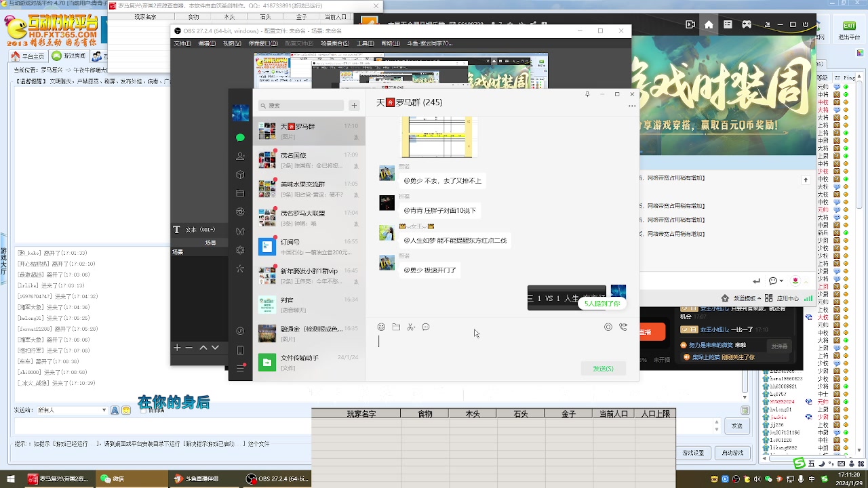Viewport: 868px width, 488px height.
Task: Open OBS 帮助(H) menu
Action: [x=391, y=43]
